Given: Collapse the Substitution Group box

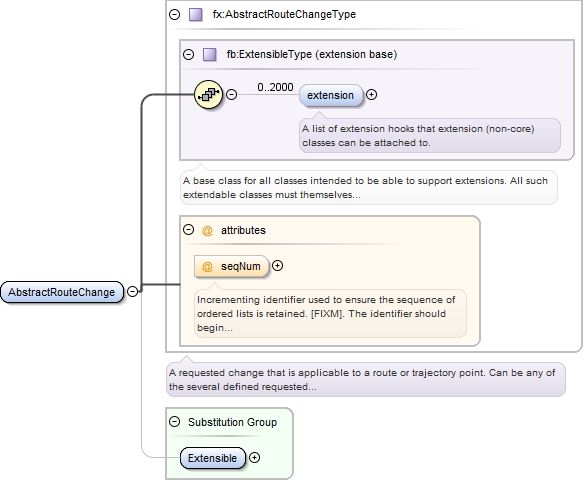Looking at the screenshot, I should tap(174, 422).
